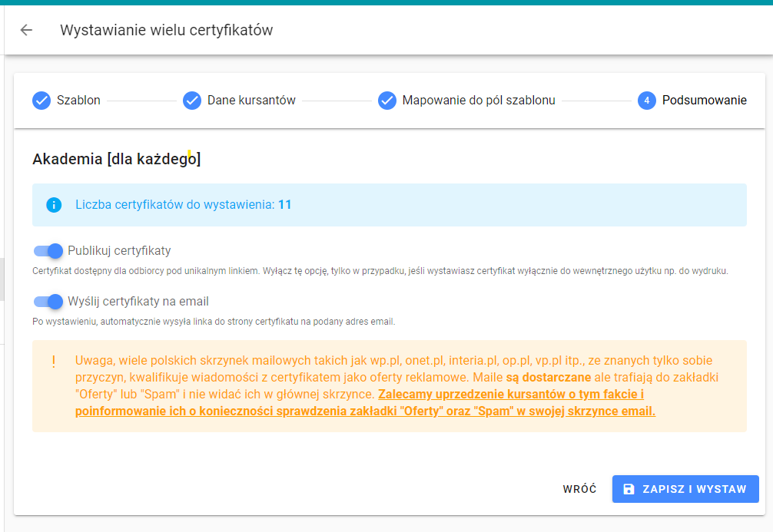Toggle the Publikuj certyfikaty switch
The image size is (773, 532).
pos(48,251)
